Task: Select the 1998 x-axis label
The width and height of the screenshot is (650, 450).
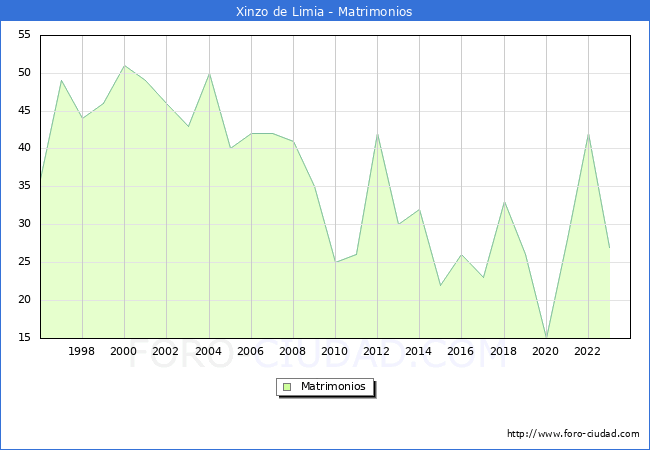Action: (81, 351)
